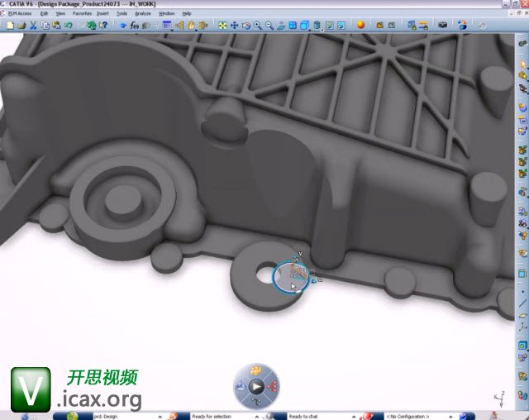This screenshot has height=420, width=529.
Task: Click the orange and blue blocks toolbar icon
Action: [x=463, y=25]
